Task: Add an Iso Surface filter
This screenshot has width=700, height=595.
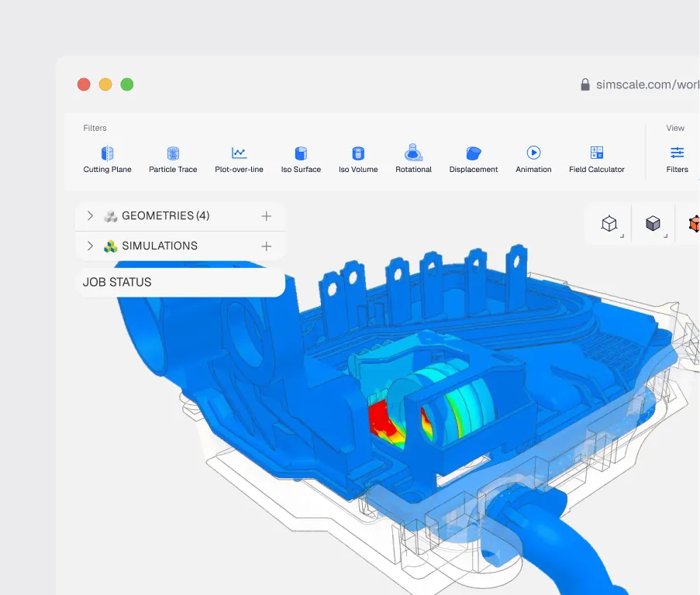Action: click(x=301, y=160)
